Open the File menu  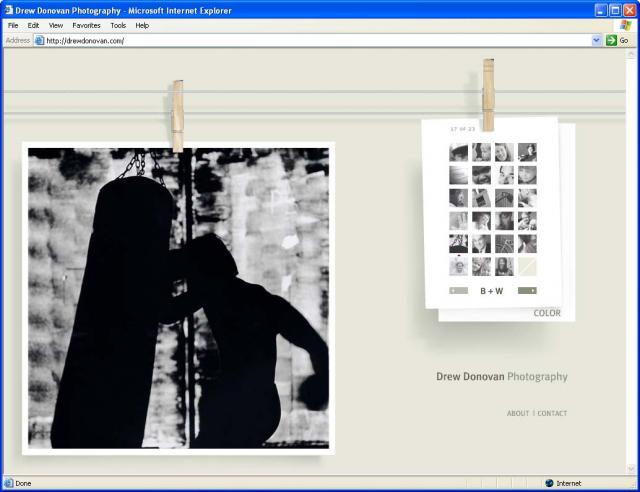point(13,25)
